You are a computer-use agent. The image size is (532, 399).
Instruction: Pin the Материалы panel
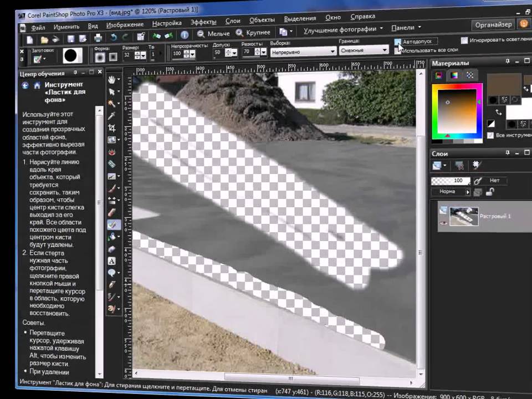(508, 62)
